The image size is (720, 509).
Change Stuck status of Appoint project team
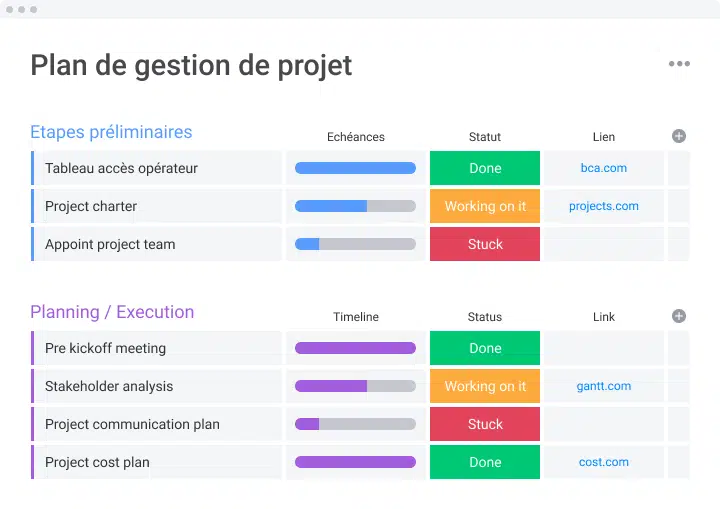pyautogui.click(x=485, y=244)
